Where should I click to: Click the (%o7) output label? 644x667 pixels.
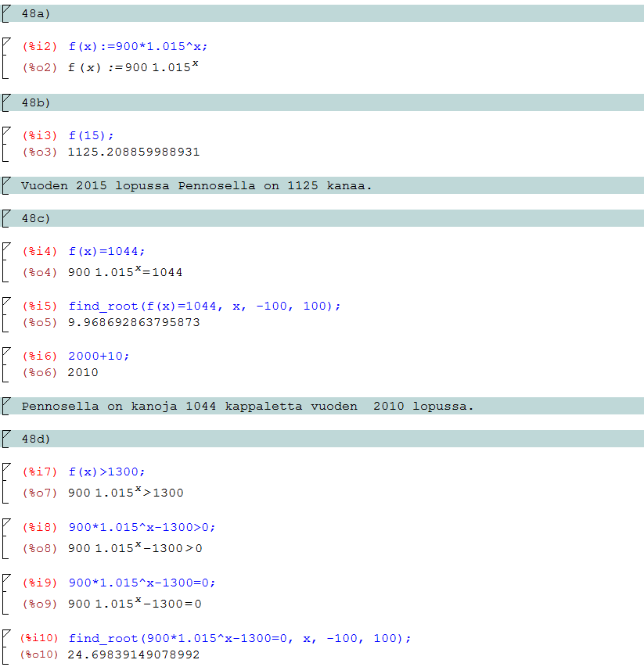click(x=40, y=493)
